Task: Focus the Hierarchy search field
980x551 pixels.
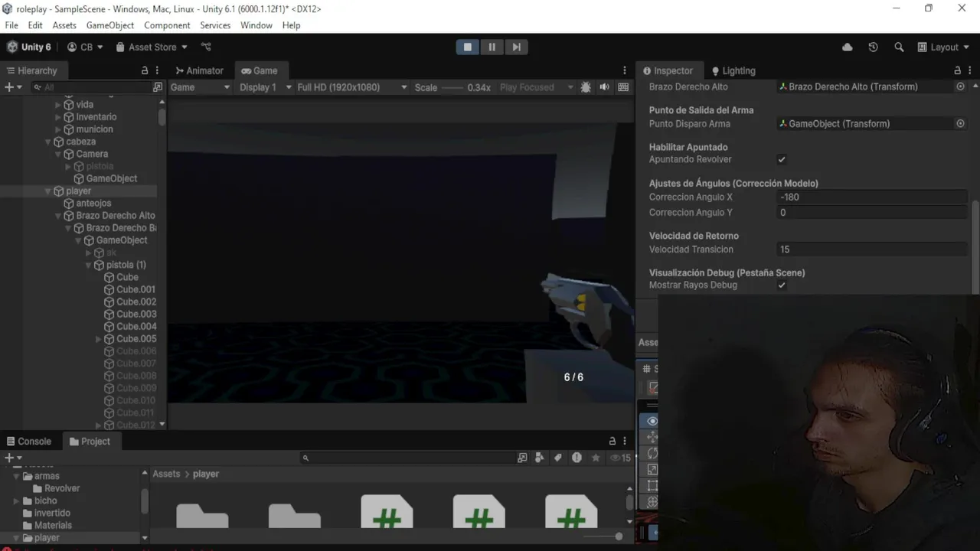Action: click(90, 87)
